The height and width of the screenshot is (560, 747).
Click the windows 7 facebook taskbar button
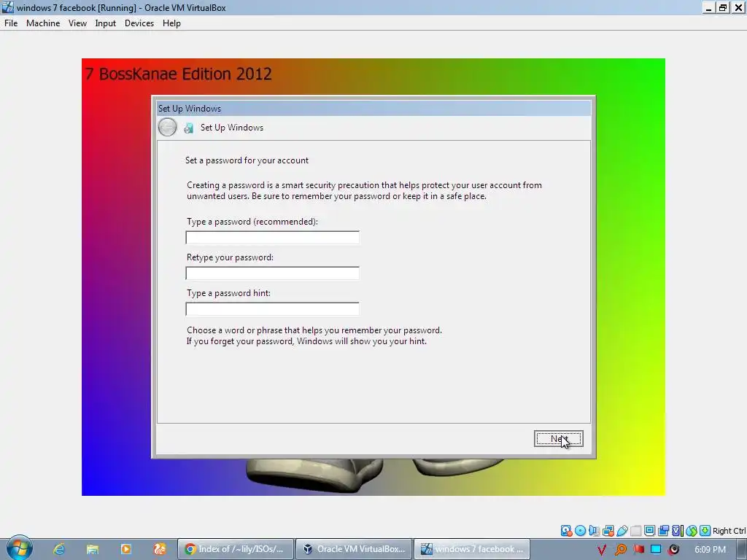point(472,549)
